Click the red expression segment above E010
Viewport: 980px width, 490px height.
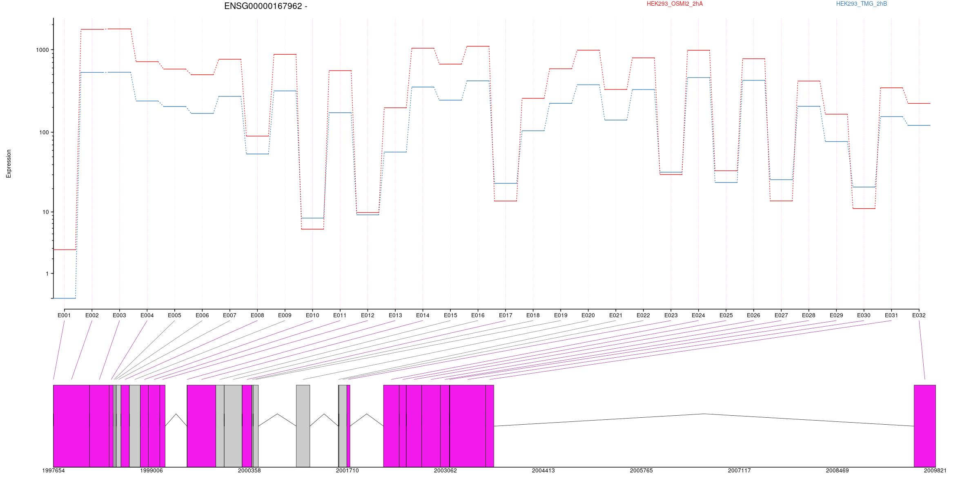pyautogui.click(x=312, y=229)
